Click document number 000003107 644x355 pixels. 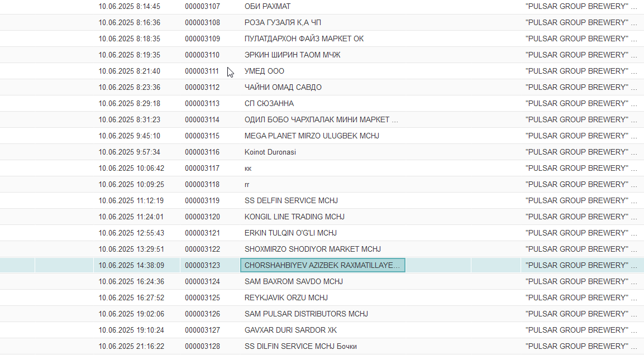click(x=202, y=7)
